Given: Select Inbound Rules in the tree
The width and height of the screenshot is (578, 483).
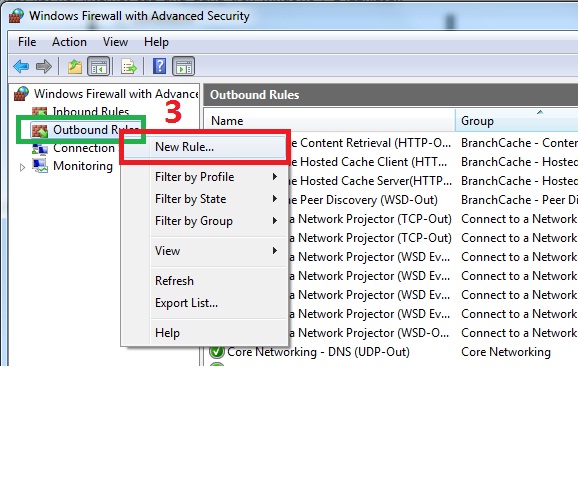Looking at the screenshot, I should click(x=90, y=111).
